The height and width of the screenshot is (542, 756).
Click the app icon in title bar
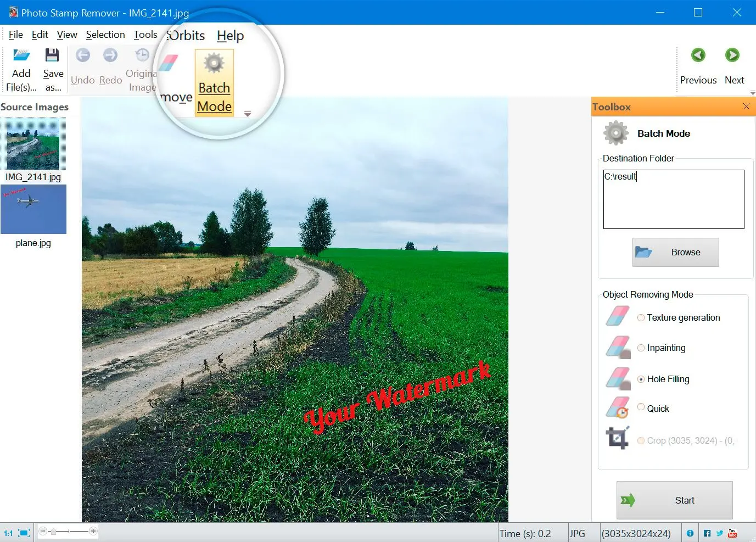tap(13, 12)
